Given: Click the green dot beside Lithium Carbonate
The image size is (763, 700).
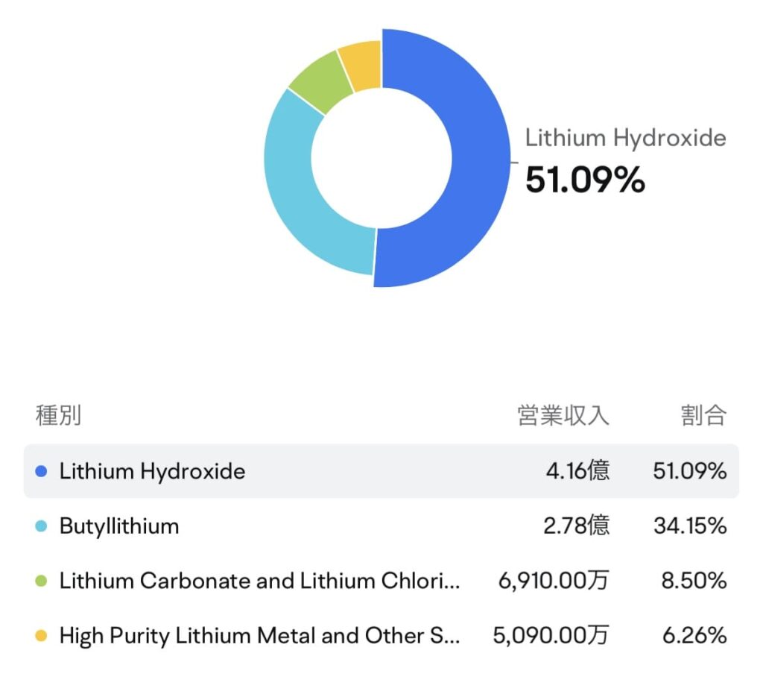Looking at the screenshot, I should tap(42, 581).
